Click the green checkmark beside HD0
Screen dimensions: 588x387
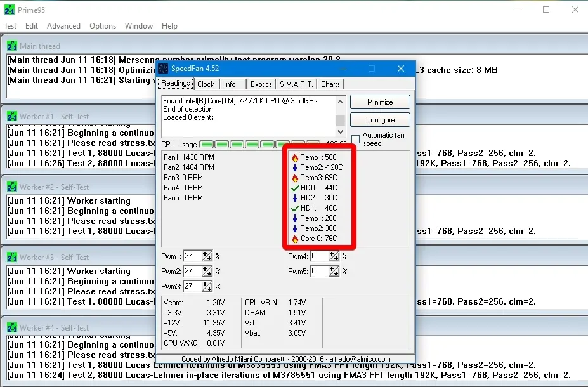pos(295,188)
